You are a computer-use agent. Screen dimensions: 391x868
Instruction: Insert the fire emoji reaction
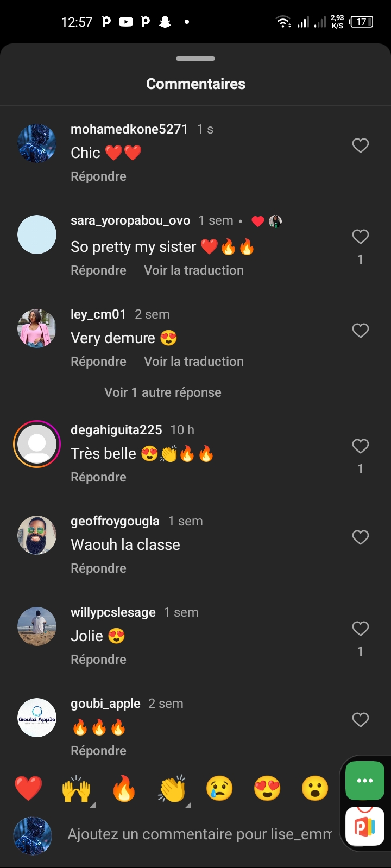pyautogui.click(x=124, y=789)
